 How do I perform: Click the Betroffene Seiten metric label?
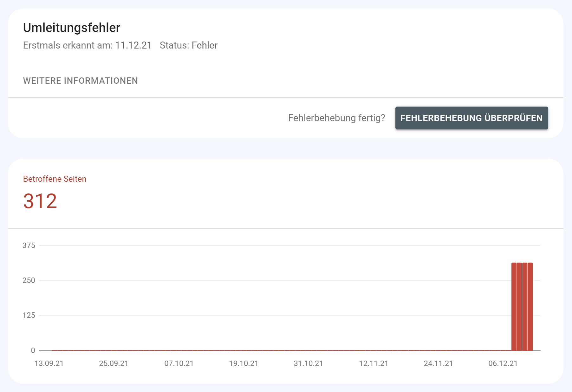click(54, 179)
